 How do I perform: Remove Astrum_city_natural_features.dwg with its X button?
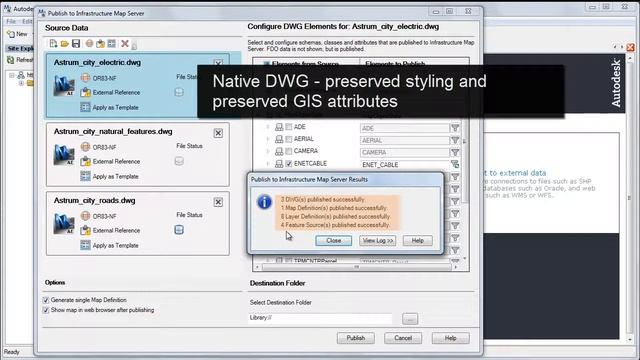tap(218, 133)
